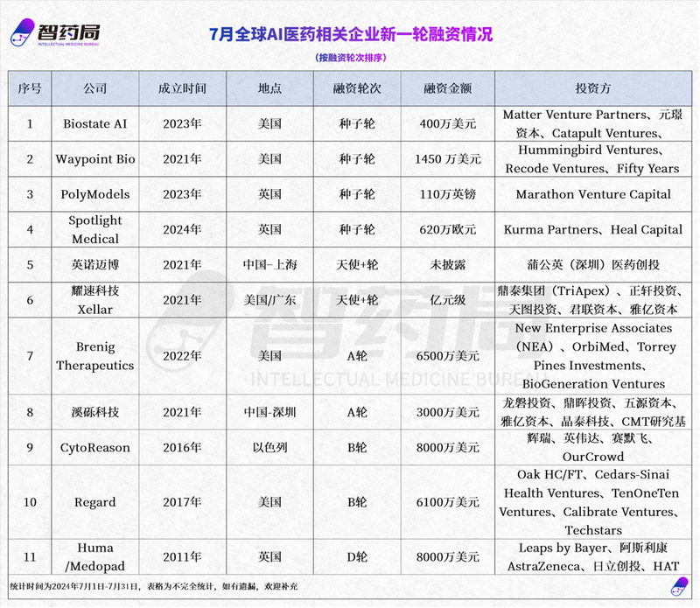Click the 3000万美元 amount cell
700x608 pixels.
(x=448, y=412)
